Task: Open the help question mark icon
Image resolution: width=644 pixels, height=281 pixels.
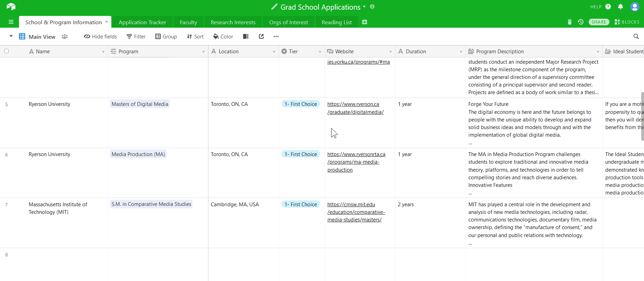Action: tap(608, 7)
